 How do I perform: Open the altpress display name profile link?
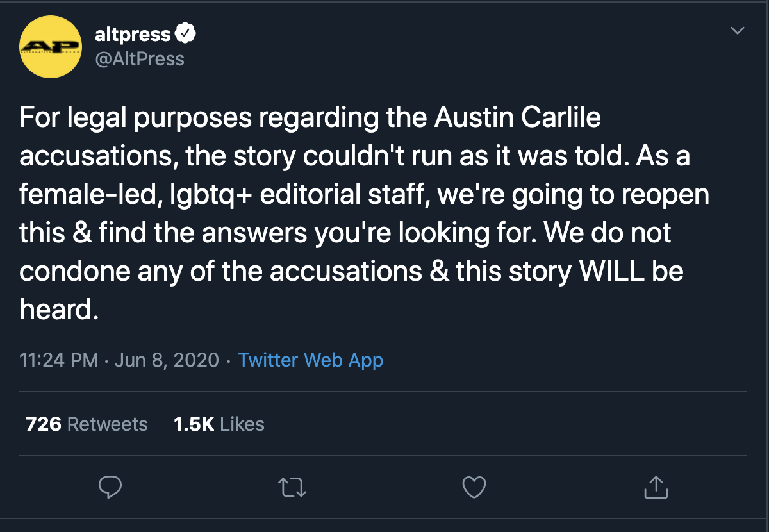coord(133,34)
